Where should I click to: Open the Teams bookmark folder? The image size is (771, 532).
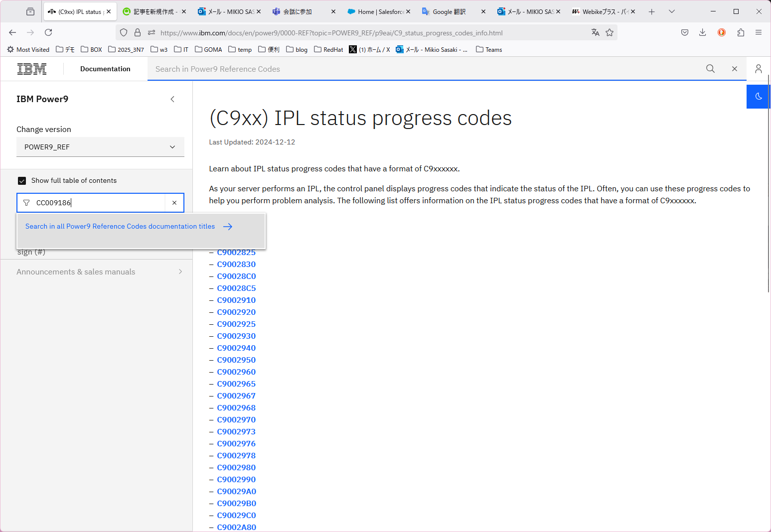[489, 49]
